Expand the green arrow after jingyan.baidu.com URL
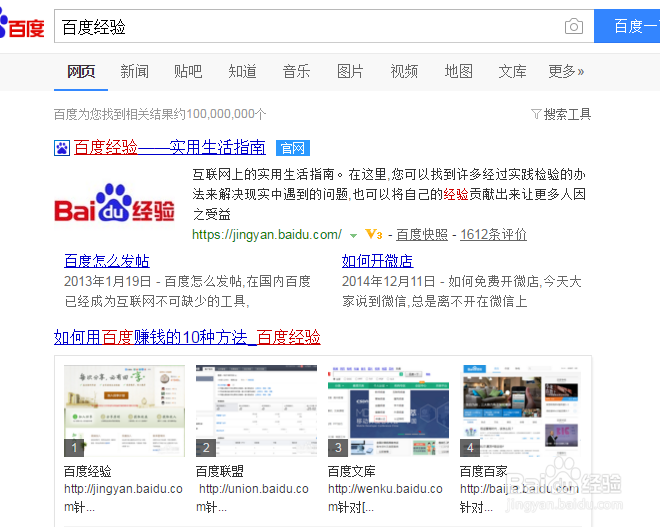This screenshot has width=660, height=527. point(353,235)
